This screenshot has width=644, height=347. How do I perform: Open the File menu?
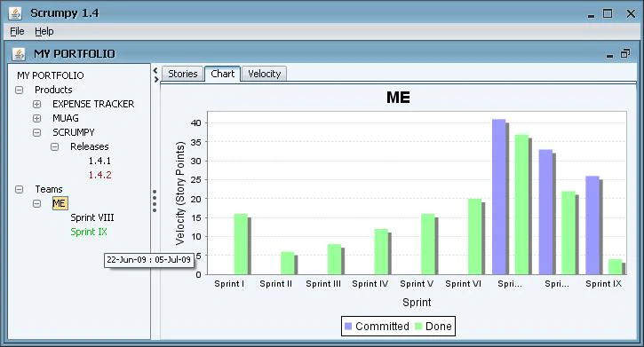click(17, 31)
